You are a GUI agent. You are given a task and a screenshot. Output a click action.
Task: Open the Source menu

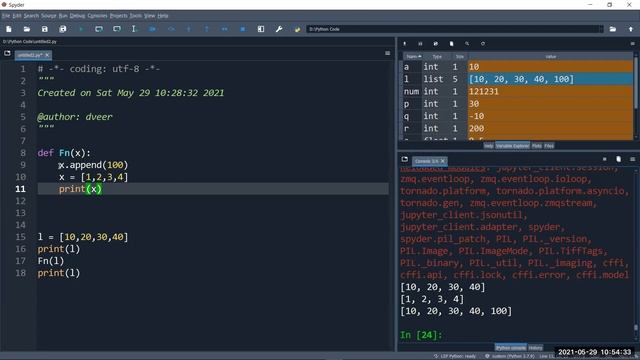(49, 16)
